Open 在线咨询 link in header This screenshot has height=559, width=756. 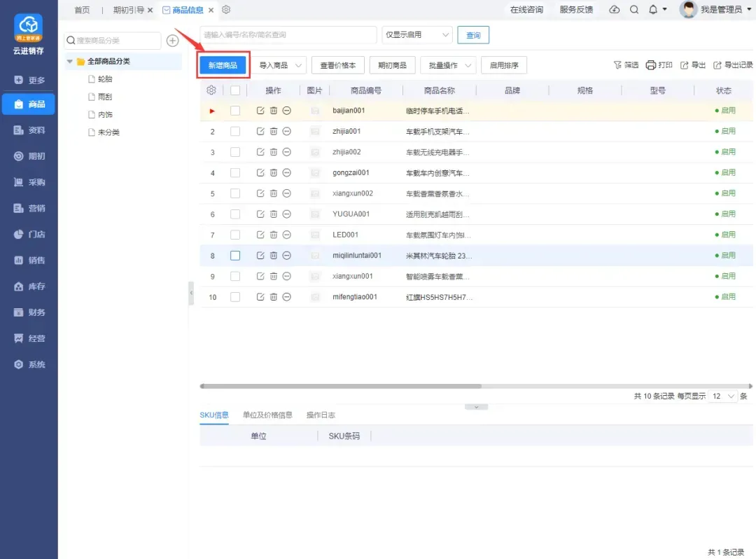[x=526, y=10]
